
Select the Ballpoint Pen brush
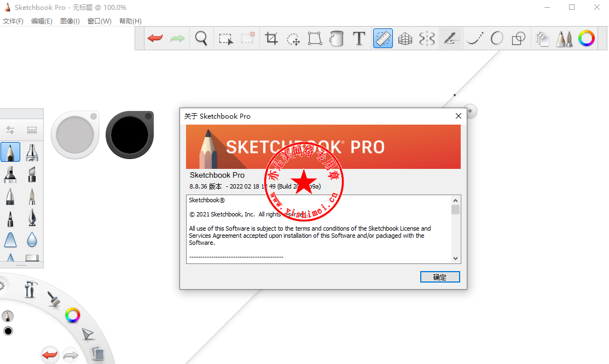tap(10, 196)
